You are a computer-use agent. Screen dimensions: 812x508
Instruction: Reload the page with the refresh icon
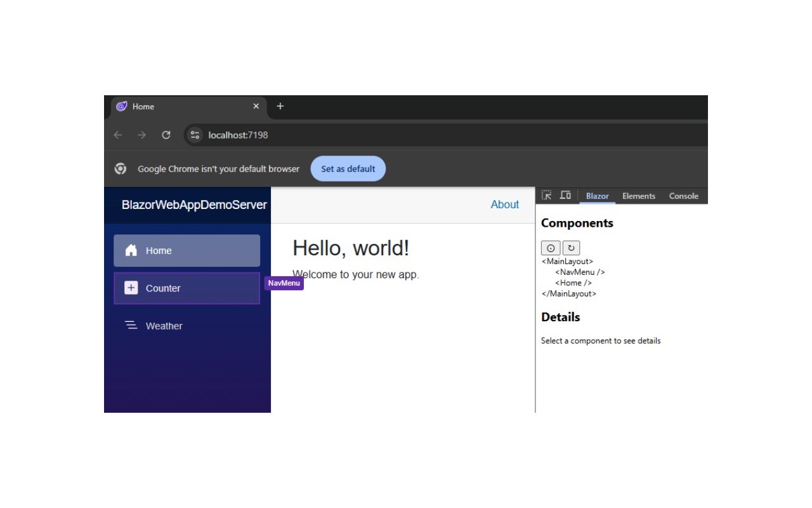click(166, 135)
